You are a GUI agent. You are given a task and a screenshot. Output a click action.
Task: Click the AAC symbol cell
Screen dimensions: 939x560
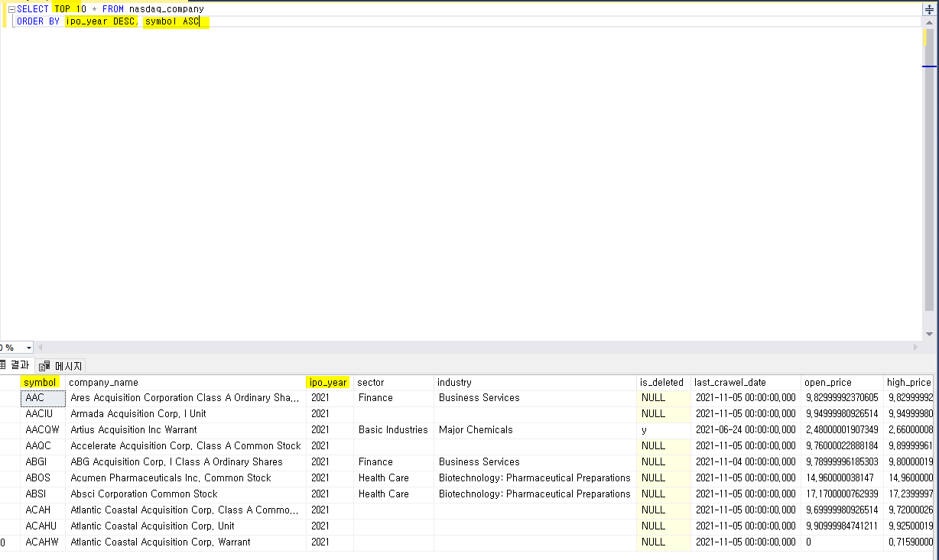(43, 398)
